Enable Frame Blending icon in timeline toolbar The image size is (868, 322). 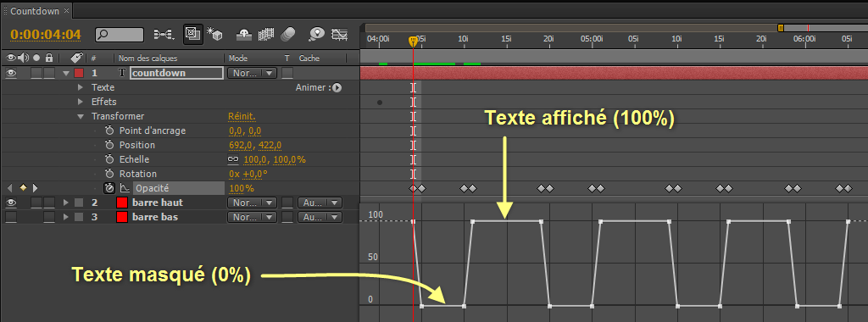(266, 34)
